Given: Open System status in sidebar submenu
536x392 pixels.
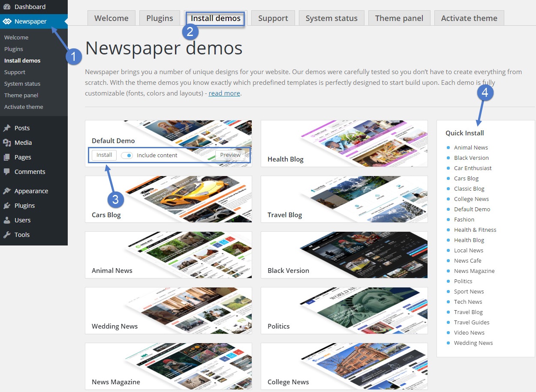Looking at the screenshot, I should point(22,84).
